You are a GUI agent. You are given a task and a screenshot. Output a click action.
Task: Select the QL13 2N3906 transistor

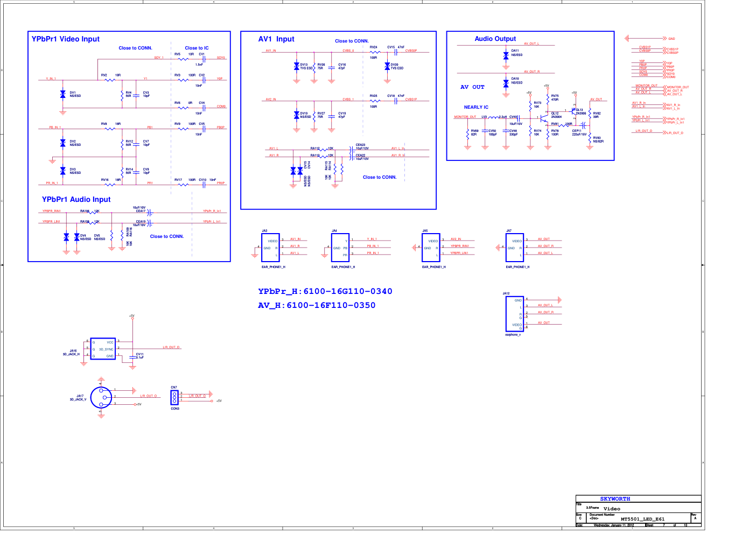573,112
